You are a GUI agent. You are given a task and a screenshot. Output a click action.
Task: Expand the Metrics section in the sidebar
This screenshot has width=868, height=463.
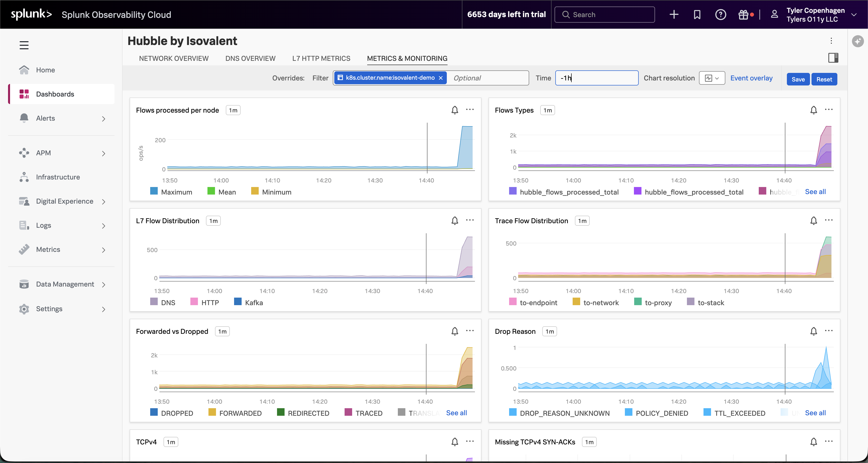[103, 250]
